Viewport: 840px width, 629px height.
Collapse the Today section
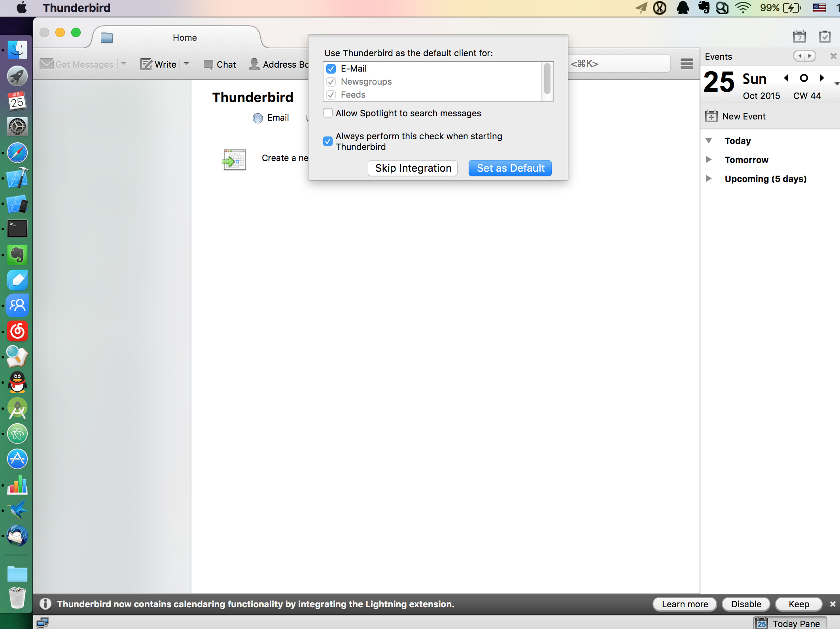pyautogui.click(x=709, y=141)
